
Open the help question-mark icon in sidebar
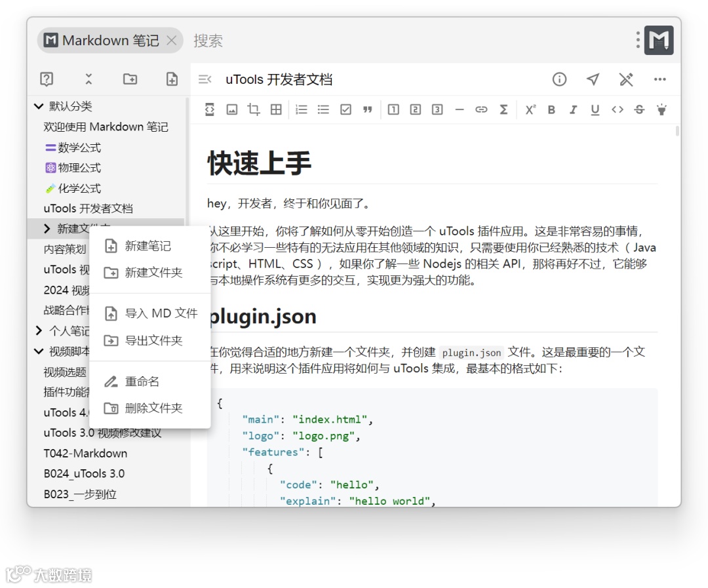(x=47, y=79)
